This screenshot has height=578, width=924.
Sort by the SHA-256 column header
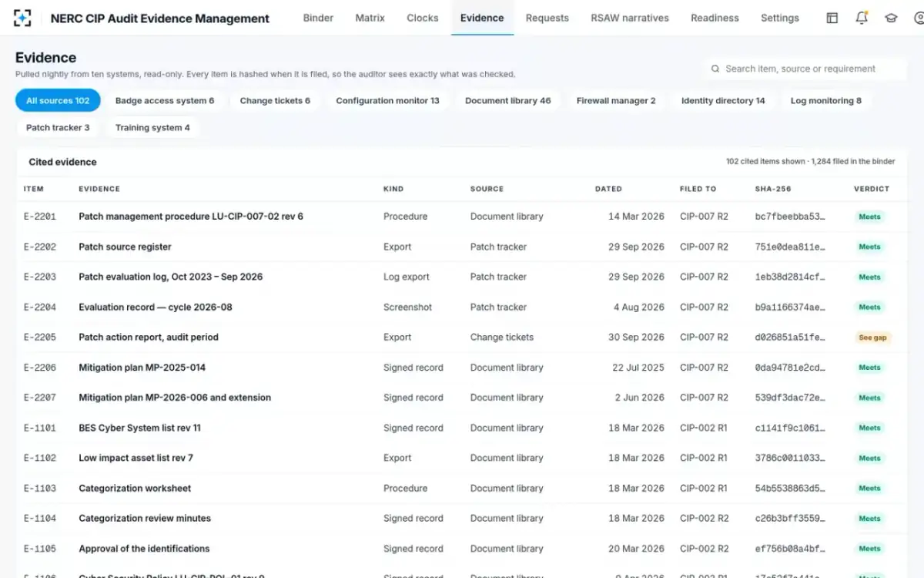[773, 189]
